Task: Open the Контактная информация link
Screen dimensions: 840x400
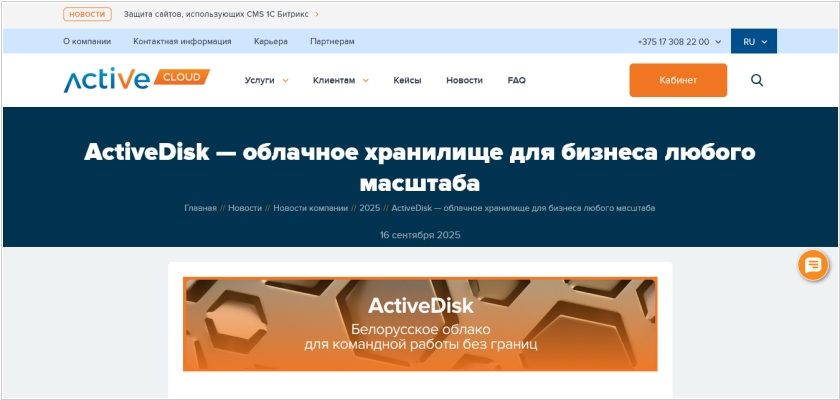Action: pyautogui.click(x=182, y=41)
